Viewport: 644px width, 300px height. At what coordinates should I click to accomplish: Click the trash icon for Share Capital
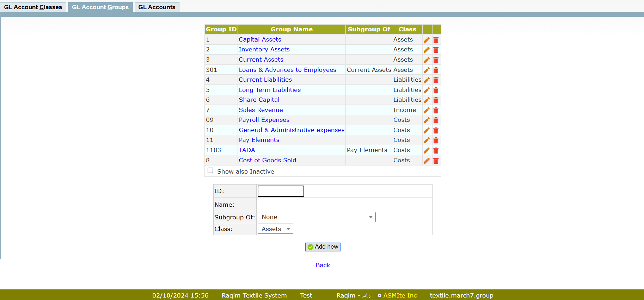pyautogui.click(x=436, y=100)
